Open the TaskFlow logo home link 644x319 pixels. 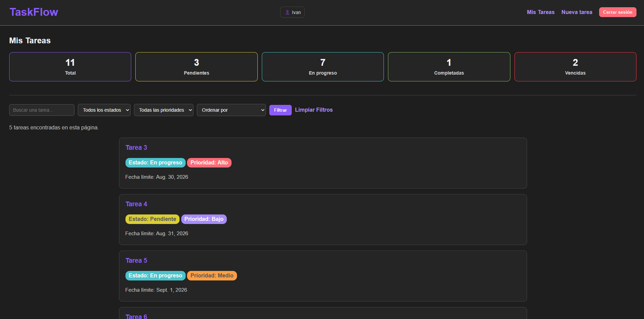34,12
